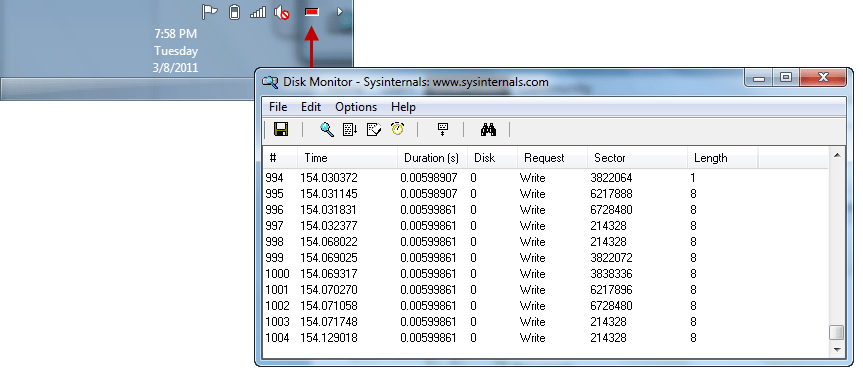Image resolution: width=863 pixels, height=377 pixels.
Task: Click time value 154.068022
Action: [329, 242]
